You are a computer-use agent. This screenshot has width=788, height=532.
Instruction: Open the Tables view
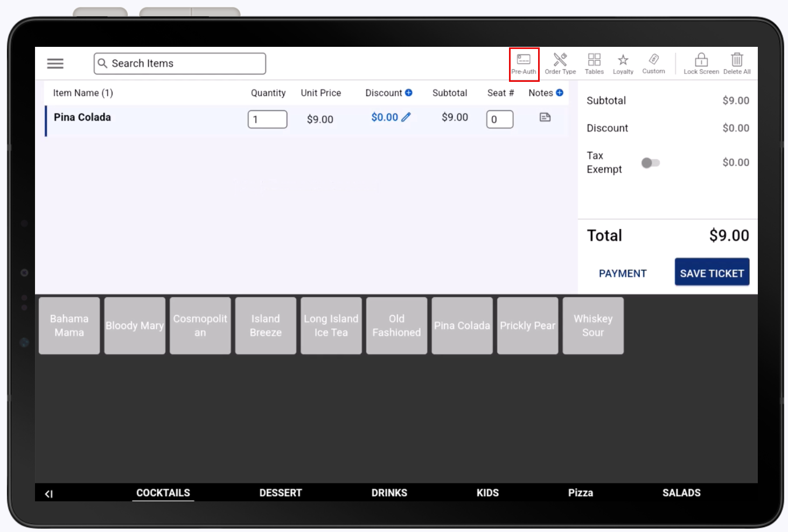click(594, 64)
